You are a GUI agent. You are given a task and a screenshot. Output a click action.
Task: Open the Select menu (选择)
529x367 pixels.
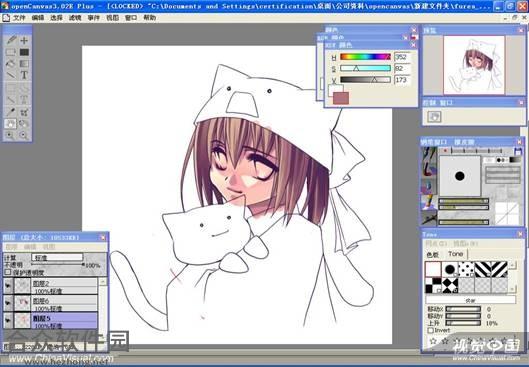pos(56,18)
